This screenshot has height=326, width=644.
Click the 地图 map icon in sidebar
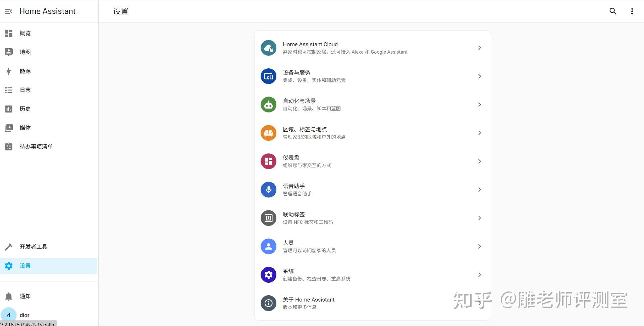(9, 52)
